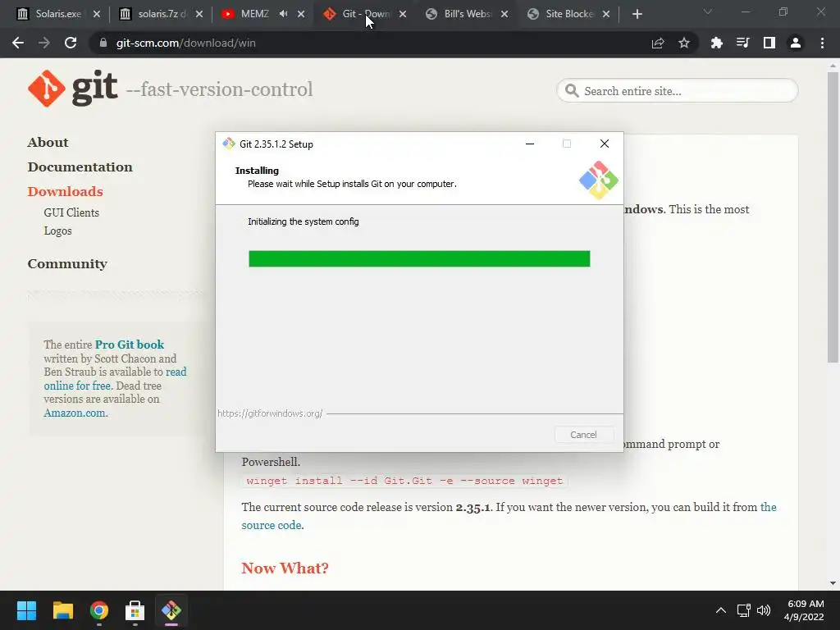Close the Site Blocked tab

pyautogui.click(x=606, y=14)
